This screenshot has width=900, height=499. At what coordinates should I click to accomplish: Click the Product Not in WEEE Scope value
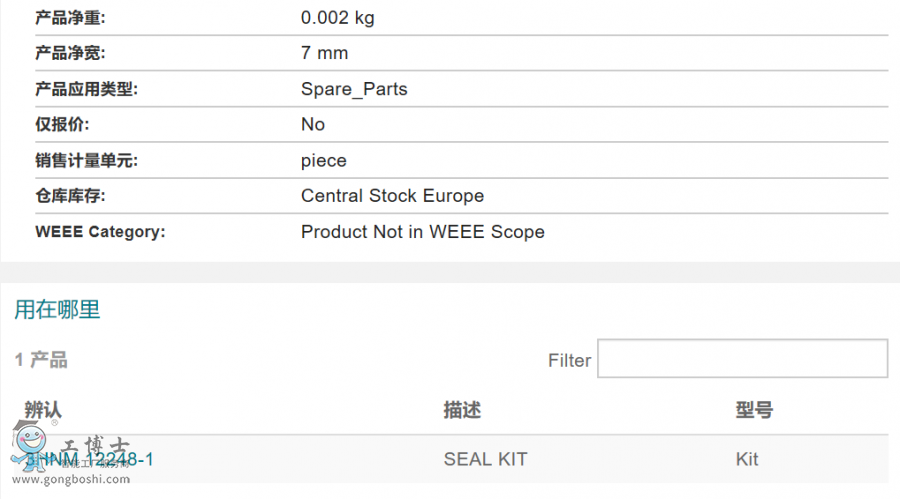click(x=422, y=232)
